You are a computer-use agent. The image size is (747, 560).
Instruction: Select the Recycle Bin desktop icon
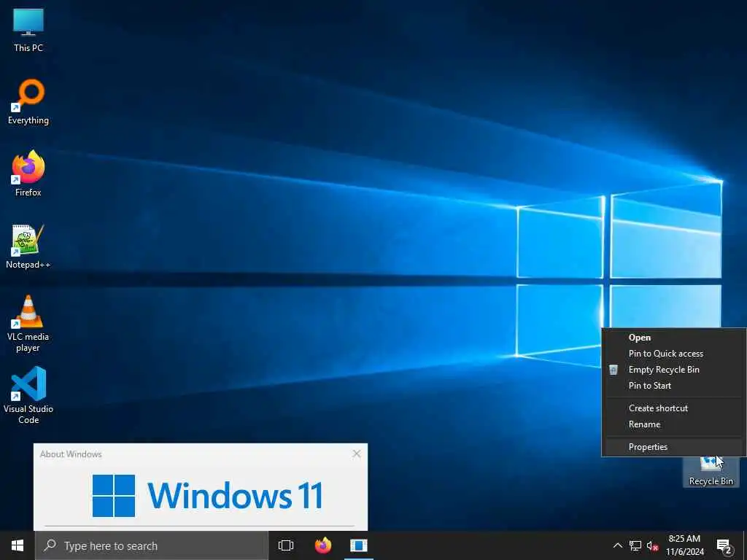click(x=711, y=472)
